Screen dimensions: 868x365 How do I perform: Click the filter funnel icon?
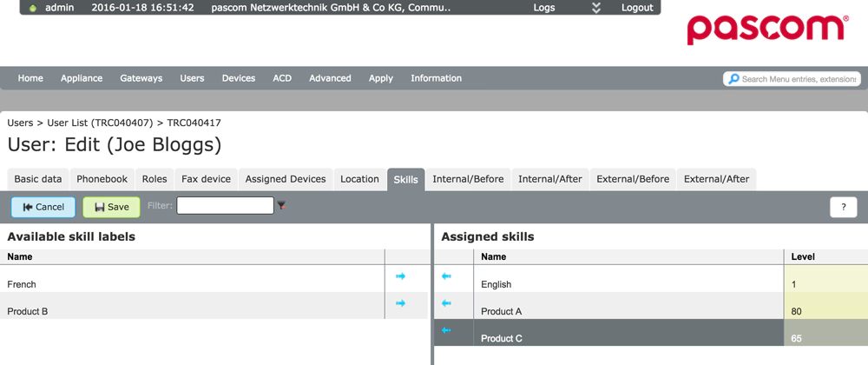click(x=281, y=206)
